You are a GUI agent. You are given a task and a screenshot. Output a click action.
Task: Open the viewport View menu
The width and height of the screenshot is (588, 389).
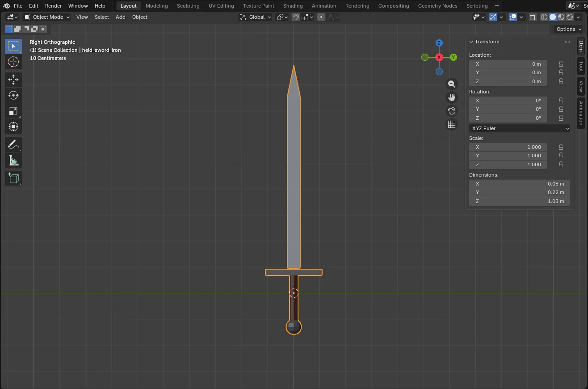tap(82, 17)
